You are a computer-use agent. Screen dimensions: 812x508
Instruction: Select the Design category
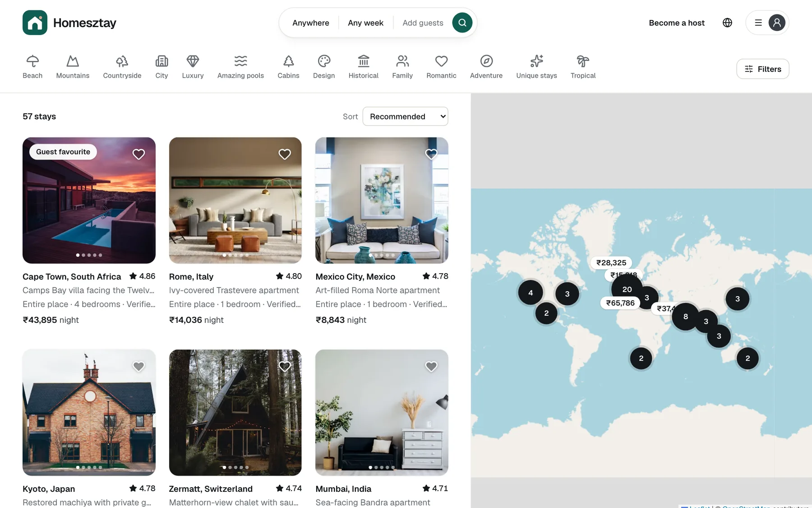click(x=324, y=67)
